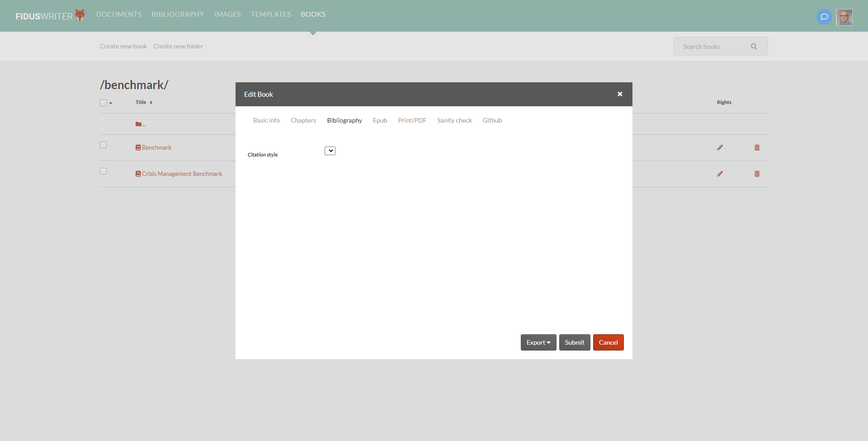Tick the checkbox next to Benchmark

pos(103,145)
